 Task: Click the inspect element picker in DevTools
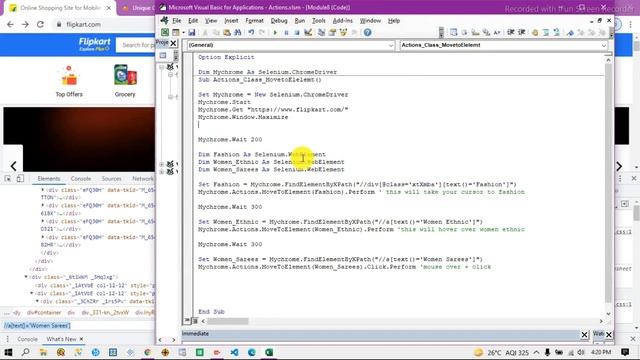point(8,179)
